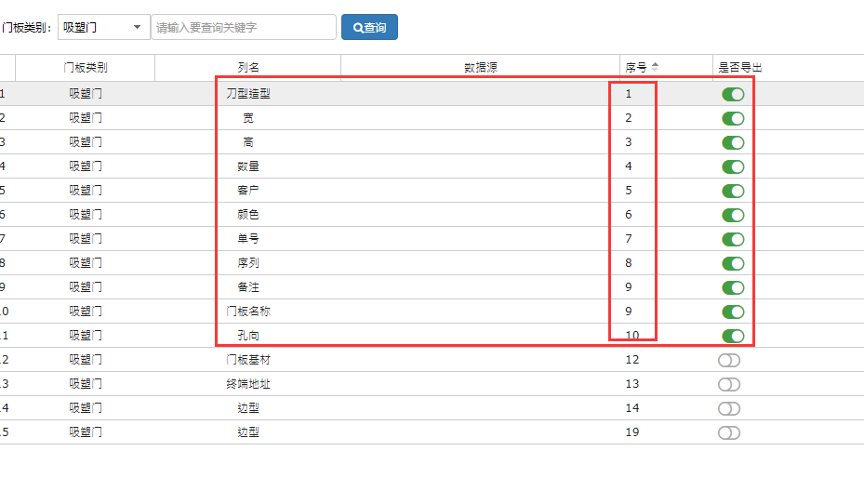Select the 单号 column name cell
864x504 pixels.
pos(248,239)
